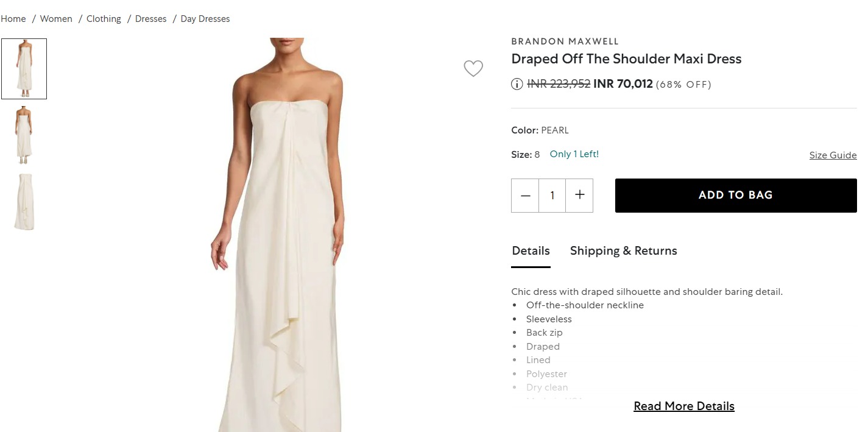Select the second product thumbnail
Image resolution: width=868 pixels, height=432 pixels.
click(x=24, y=135)
